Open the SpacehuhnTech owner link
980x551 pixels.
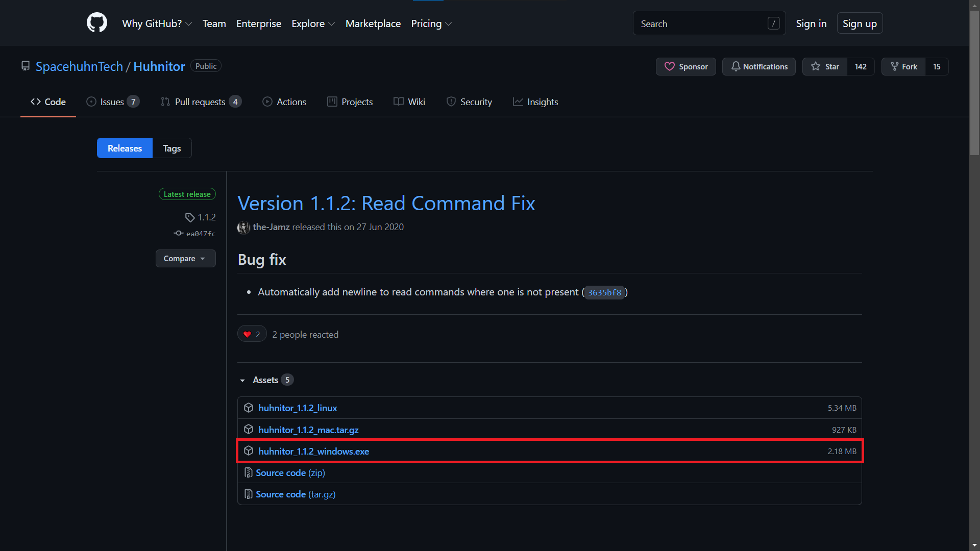click(79, 66)
